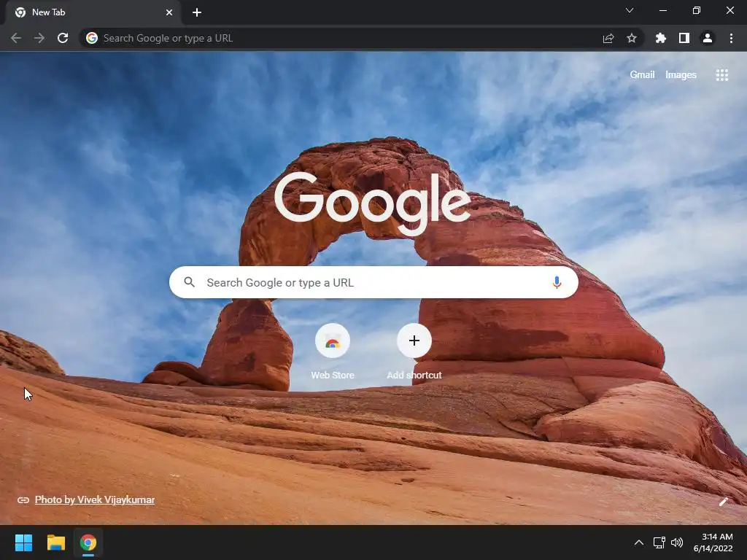Open Chrome's three-dot menu

731,38
